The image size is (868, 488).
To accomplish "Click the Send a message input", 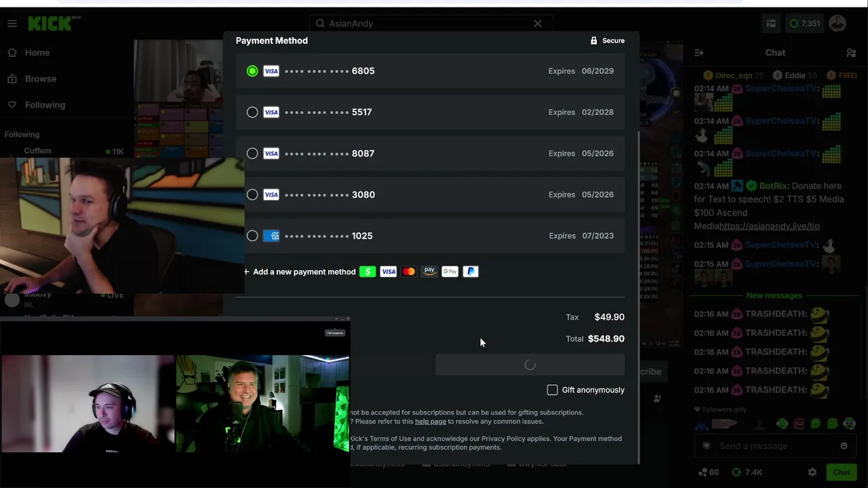I will point(774,446).
